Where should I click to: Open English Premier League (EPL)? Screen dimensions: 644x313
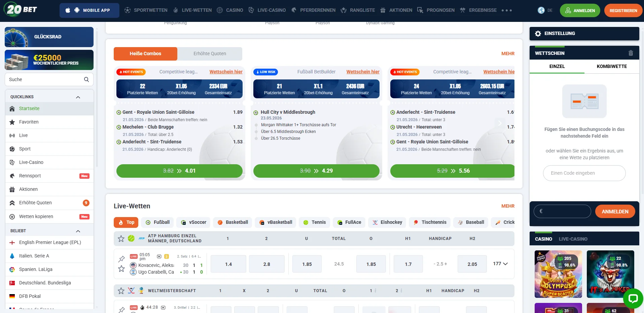click(x=49, y=242)
